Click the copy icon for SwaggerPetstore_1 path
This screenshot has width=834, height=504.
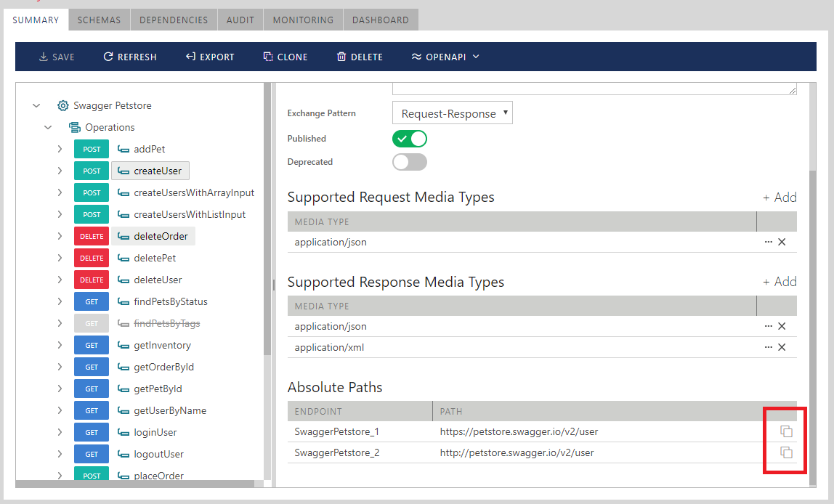click(786, 431)
